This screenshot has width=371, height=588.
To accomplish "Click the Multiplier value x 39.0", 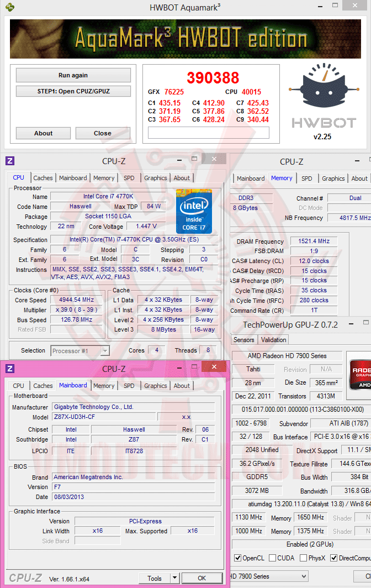I will click(x=76, y=309).
